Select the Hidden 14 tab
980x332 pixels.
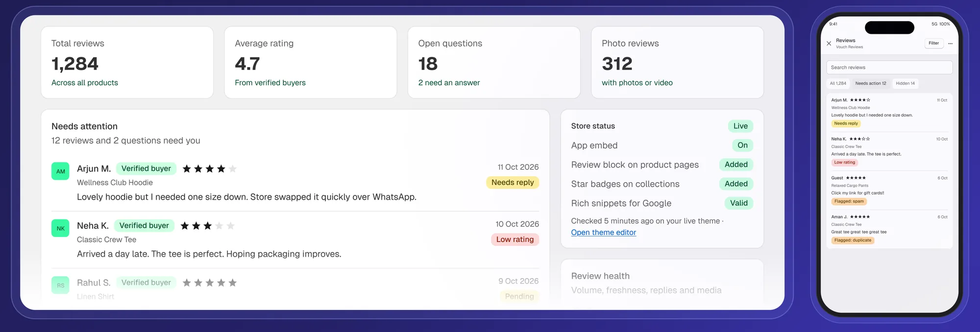(x=905, y=83)
